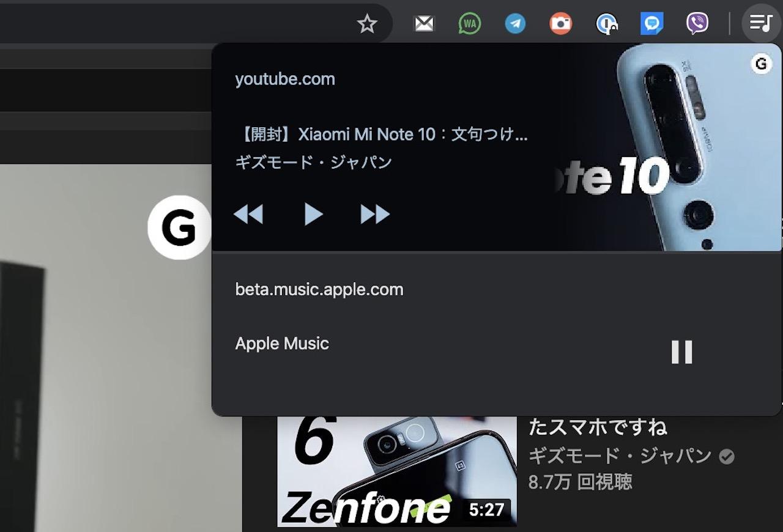Click the 5:27 duration badge

coord(486,509)
